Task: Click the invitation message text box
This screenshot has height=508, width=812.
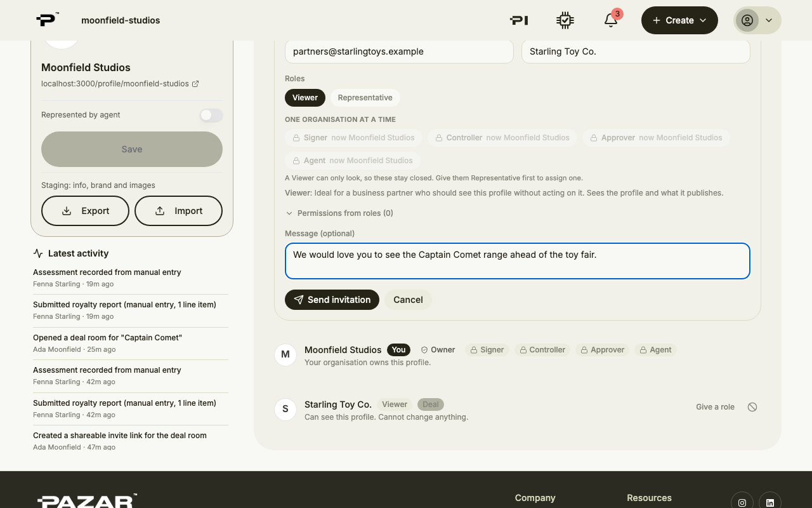Action: coord(518,261)
